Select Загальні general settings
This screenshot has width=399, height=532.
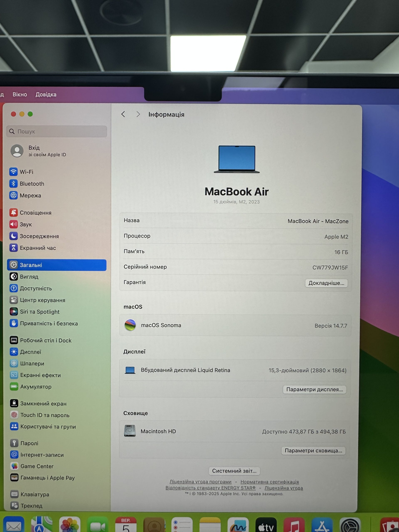57,265
